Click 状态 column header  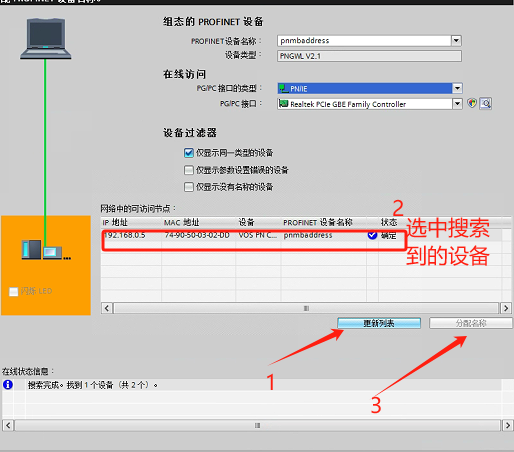coord(389,222)
